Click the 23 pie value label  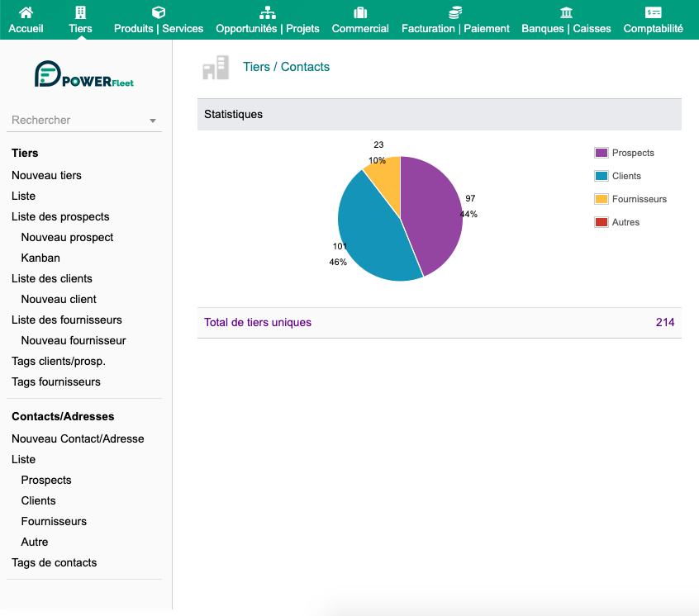378,145
